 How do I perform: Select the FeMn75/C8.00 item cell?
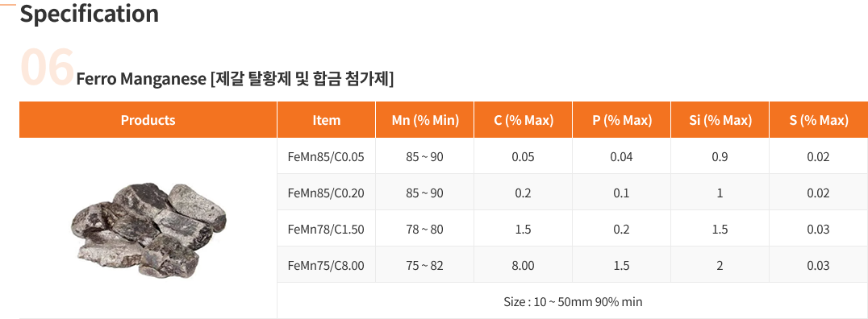pos(326,265)
